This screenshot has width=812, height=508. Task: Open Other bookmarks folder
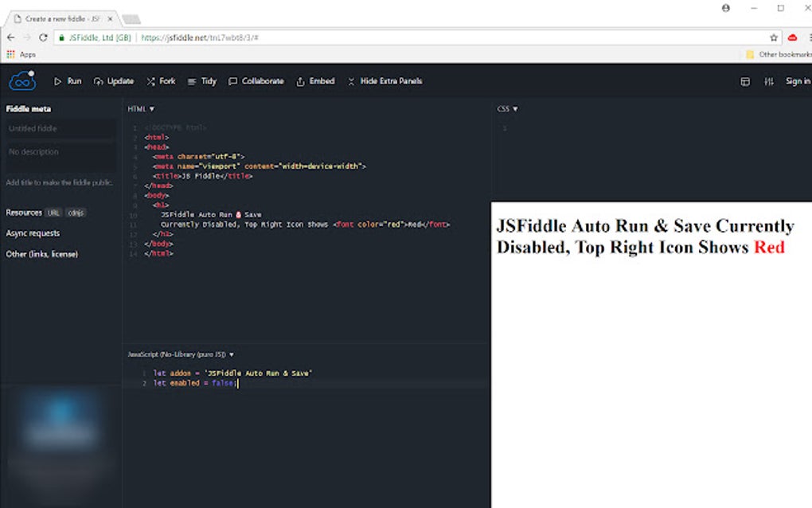pos(779,54)
